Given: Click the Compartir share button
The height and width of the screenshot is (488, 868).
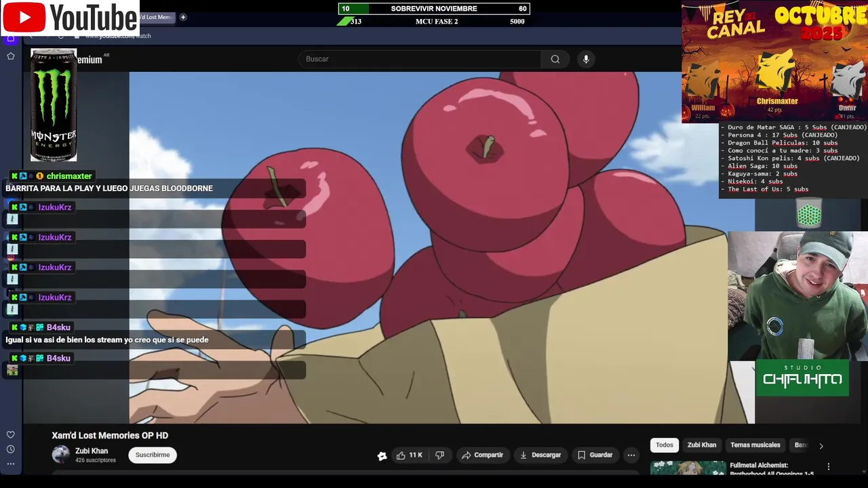Looking at the screenshot, I should point(482,455).
